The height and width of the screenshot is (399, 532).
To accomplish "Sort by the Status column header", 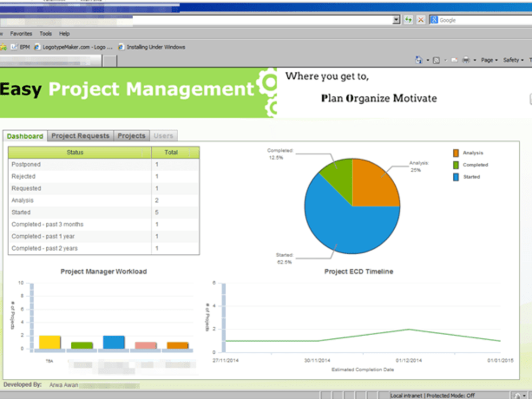I will 79,153.
